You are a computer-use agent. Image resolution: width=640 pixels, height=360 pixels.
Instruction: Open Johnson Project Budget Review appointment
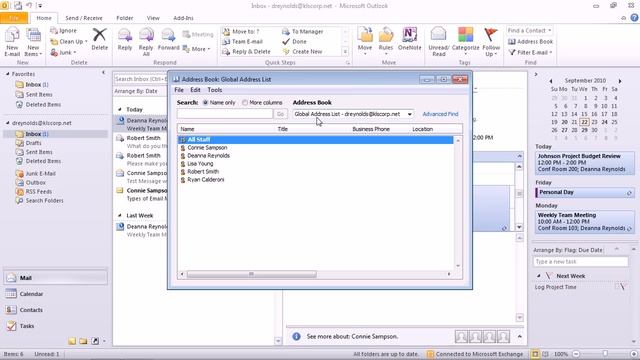coord(584,162)
